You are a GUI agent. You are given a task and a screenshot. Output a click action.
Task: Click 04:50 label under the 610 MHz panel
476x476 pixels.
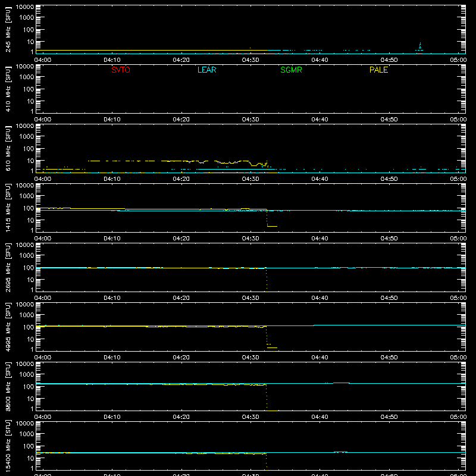[389, 179]
